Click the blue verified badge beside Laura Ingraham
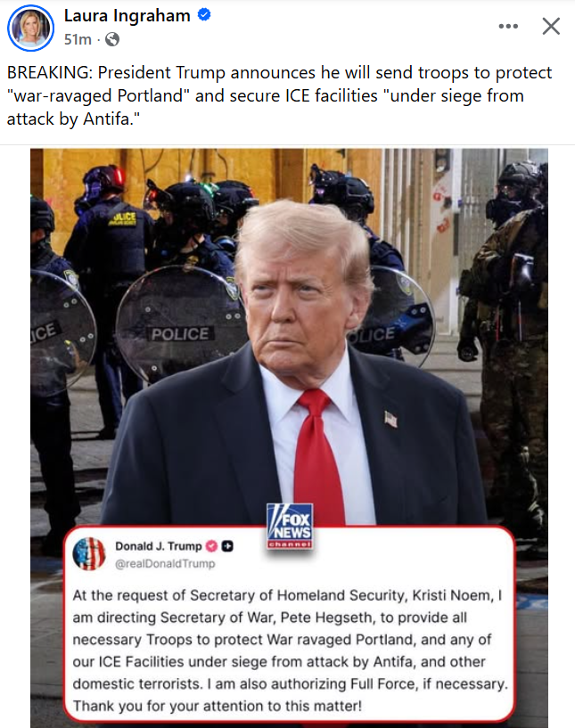Image resolution: width=575 pixels, height=728 pixels. click(x=204, y=15)
